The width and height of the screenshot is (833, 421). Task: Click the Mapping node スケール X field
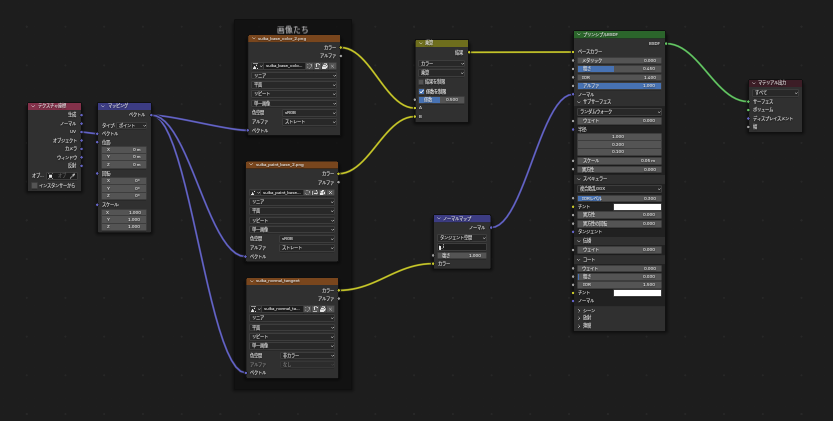click(x=124, y=212)
